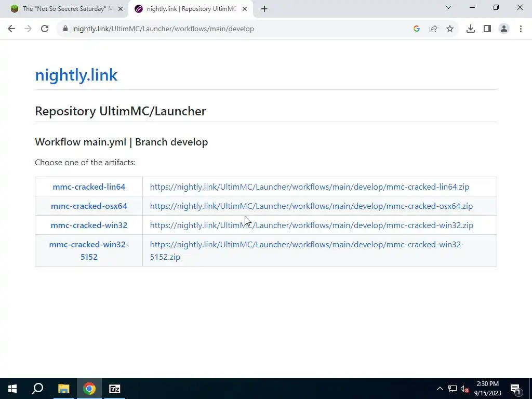
Task: Open the nightly.link home heading link
Action: 76,75
